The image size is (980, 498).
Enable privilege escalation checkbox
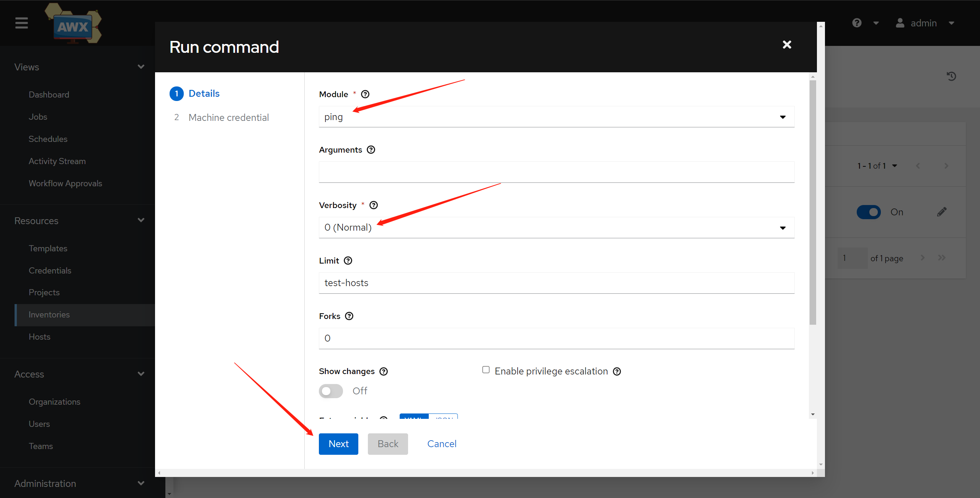[486, 370]
